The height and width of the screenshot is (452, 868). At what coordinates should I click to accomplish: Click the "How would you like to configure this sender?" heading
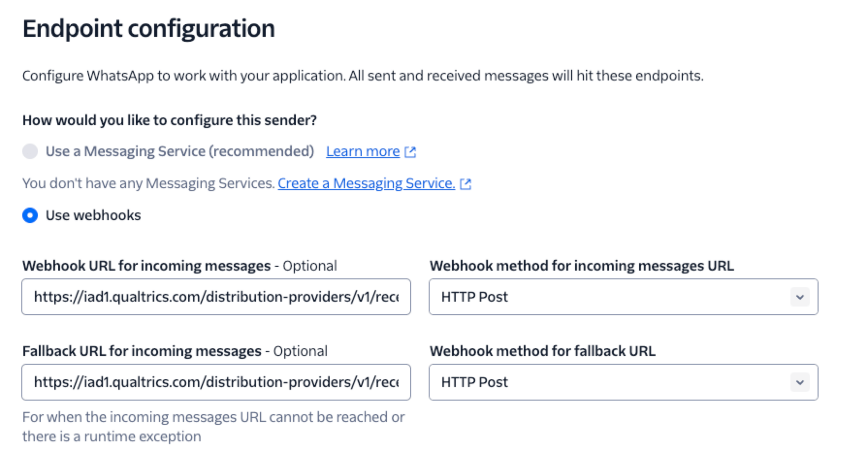pos(170,120)
